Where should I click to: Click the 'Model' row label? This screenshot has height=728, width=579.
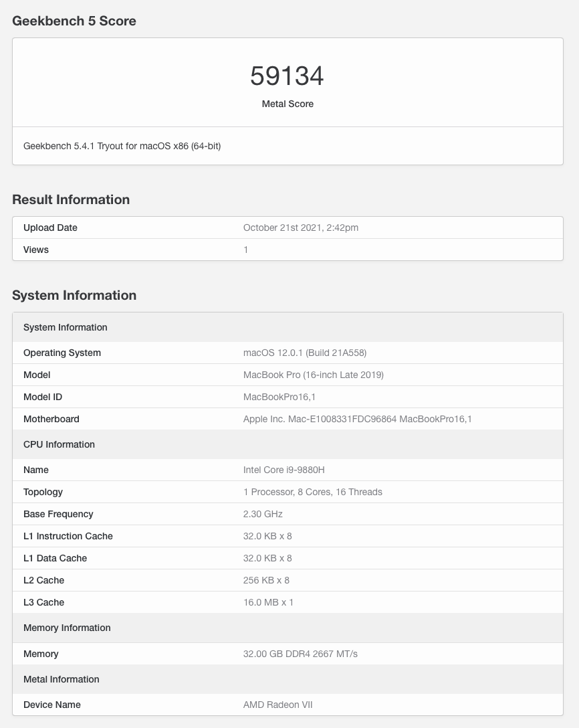click(37, 375)
